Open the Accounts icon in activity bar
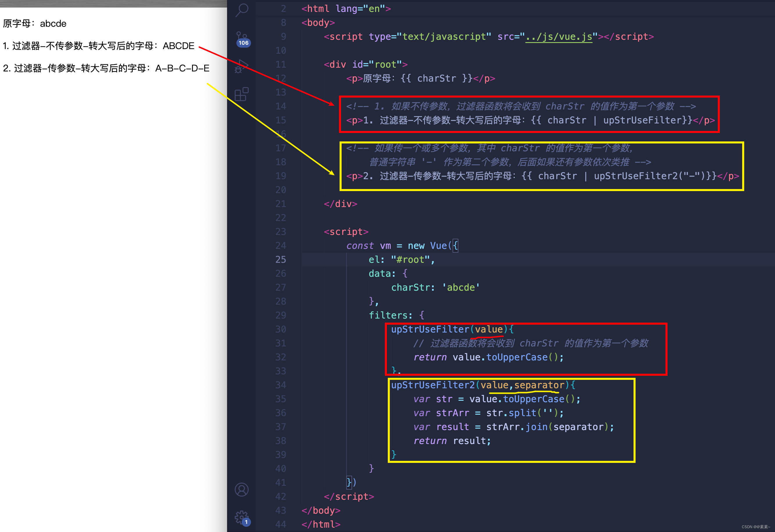Image resolution: width=775 pixels, height=532 pixels. (x=242, y=490)
